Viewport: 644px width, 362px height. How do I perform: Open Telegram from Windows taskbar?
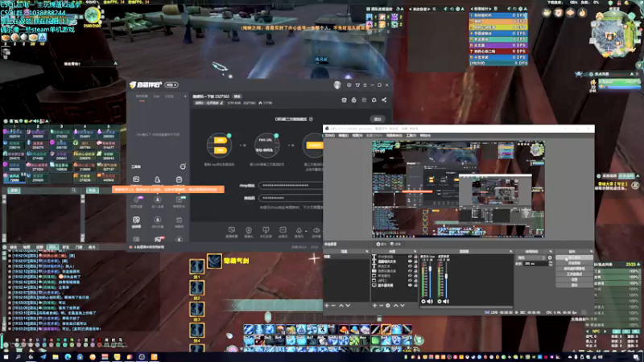coord(43,357)
